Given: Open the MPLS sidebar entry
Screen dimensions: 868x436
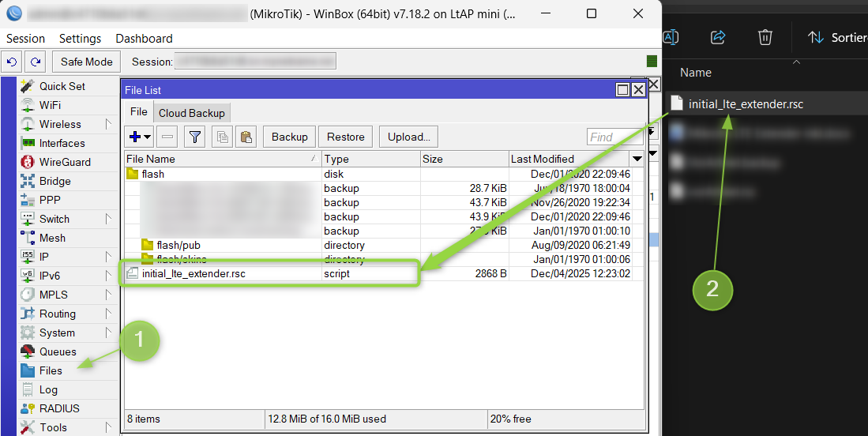Looking at the screenshot, I should 53,295.
